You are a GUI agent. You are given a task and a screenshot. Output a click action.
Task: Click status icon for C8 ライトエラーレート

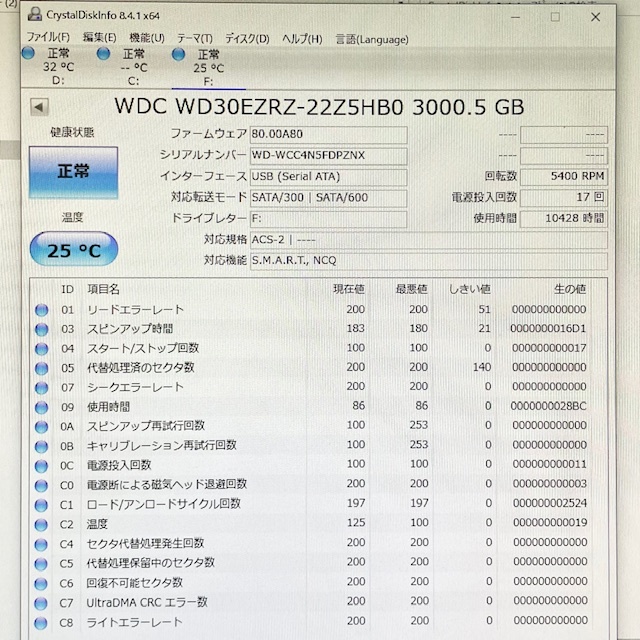click(41, 623)
